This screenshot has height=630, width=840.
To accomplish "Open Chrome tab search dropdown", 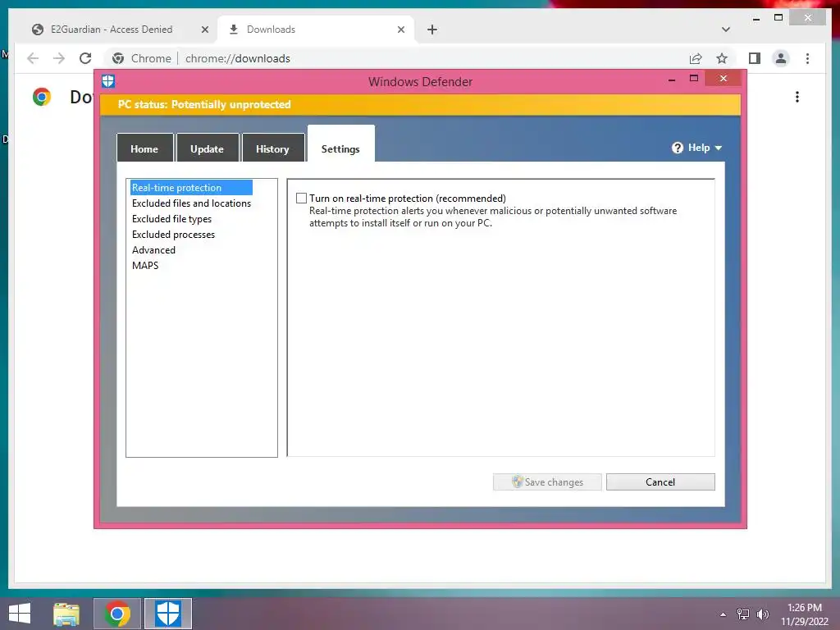I will (x=726, y=30).
